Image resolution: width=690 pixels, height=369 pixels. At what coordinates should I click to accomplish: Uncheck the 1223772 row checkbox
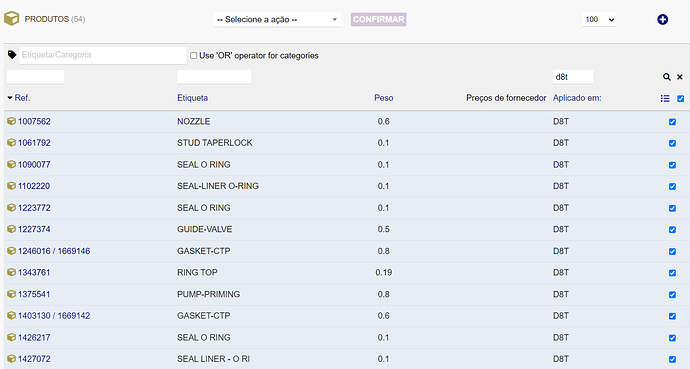672,208
